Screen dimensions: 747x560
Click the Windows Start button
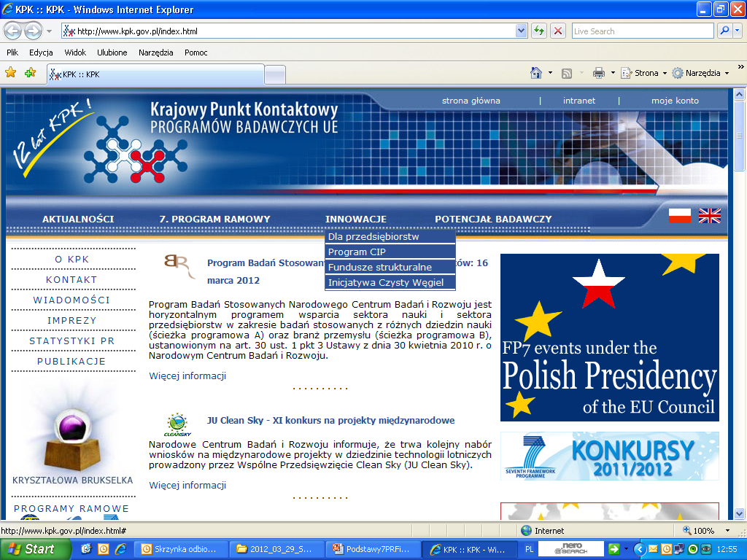[x=34, y=549]
